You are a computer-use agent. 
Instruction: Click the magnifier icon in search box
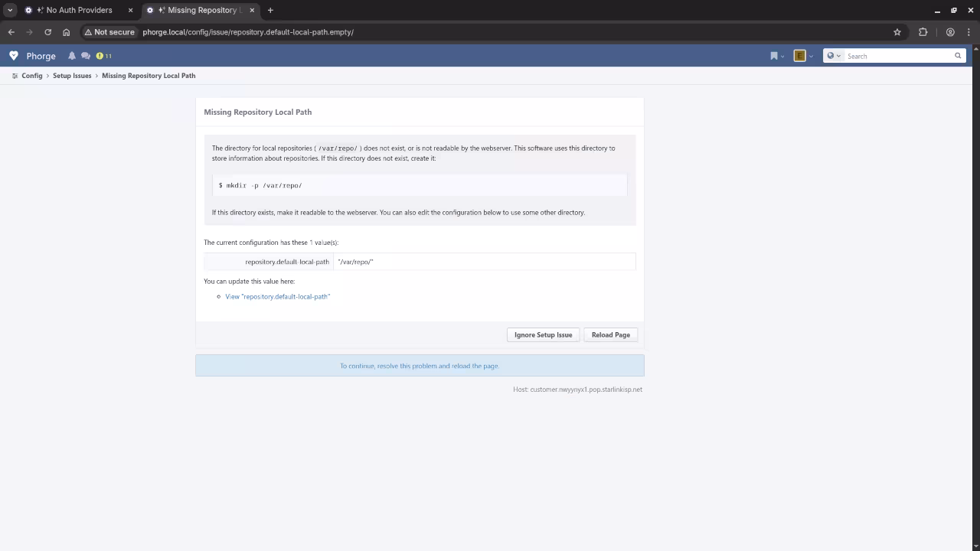[x=957, y=56]
